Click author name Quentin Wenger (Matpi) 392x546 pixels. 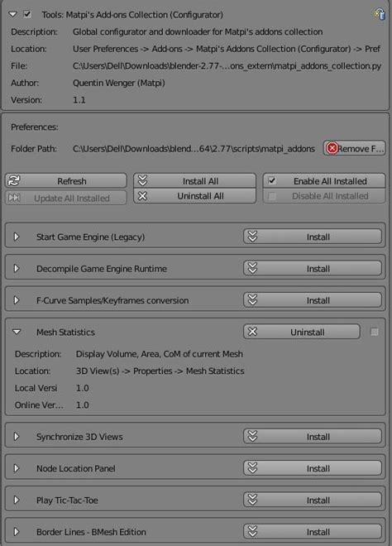(x=119, y=83)
